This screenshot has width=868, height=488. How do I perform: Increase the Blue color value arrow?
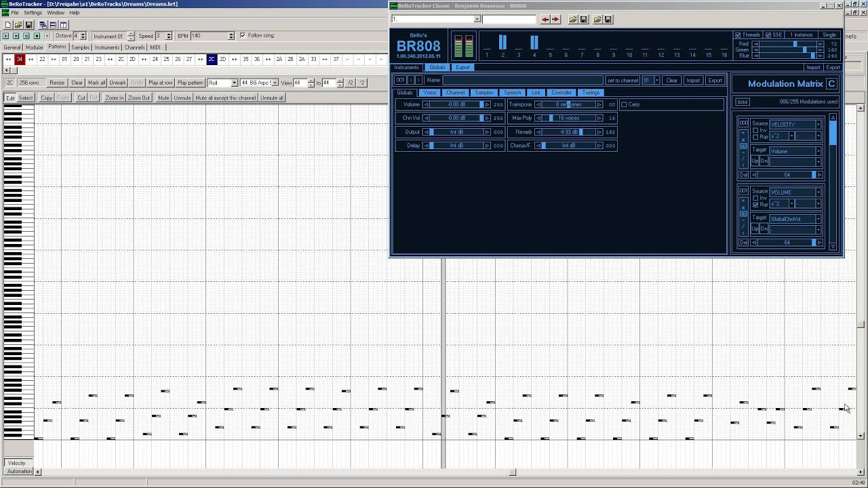pos(820,56)
